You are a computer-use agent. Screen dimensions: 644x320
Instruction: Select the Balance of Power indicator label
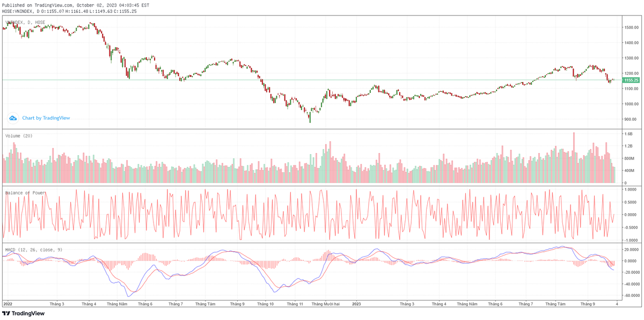click(x=25, y=192)
